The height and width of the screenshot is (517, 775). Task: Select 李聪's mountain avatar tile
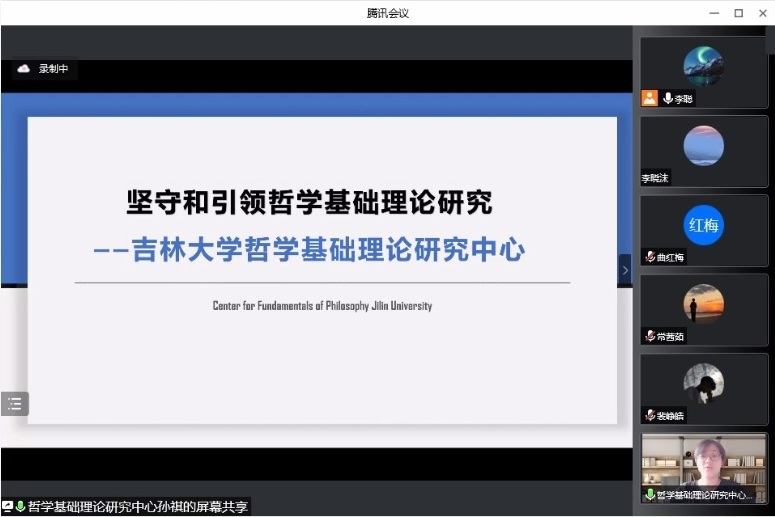pos(703,66)
